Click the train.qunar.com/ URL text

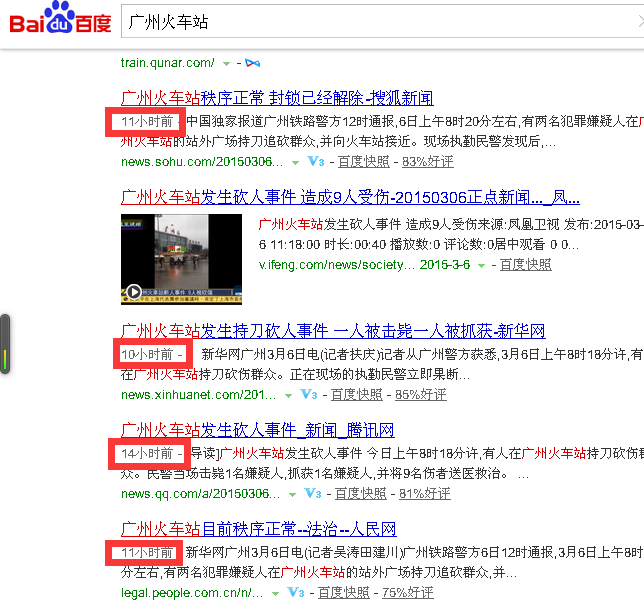tap(168, 63)
